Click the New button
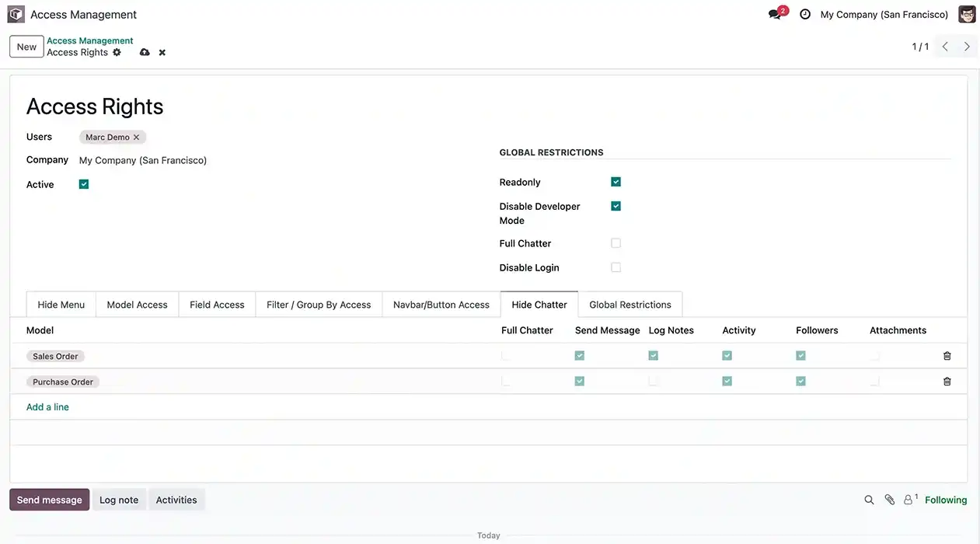This screenshot has width=980, height=544. (x=26, y=47)
